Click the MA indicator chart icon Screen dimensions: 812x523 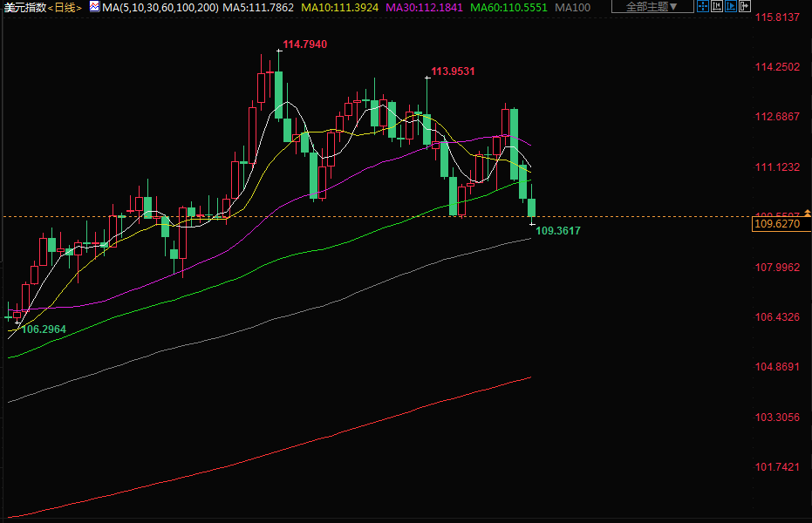pos(94,6)
